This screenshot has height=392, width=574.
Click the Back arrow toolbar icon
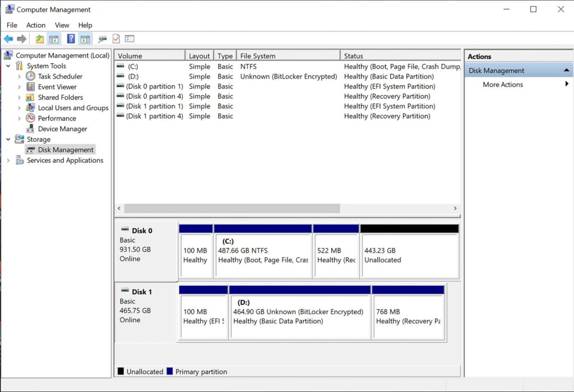pos(8,39)
